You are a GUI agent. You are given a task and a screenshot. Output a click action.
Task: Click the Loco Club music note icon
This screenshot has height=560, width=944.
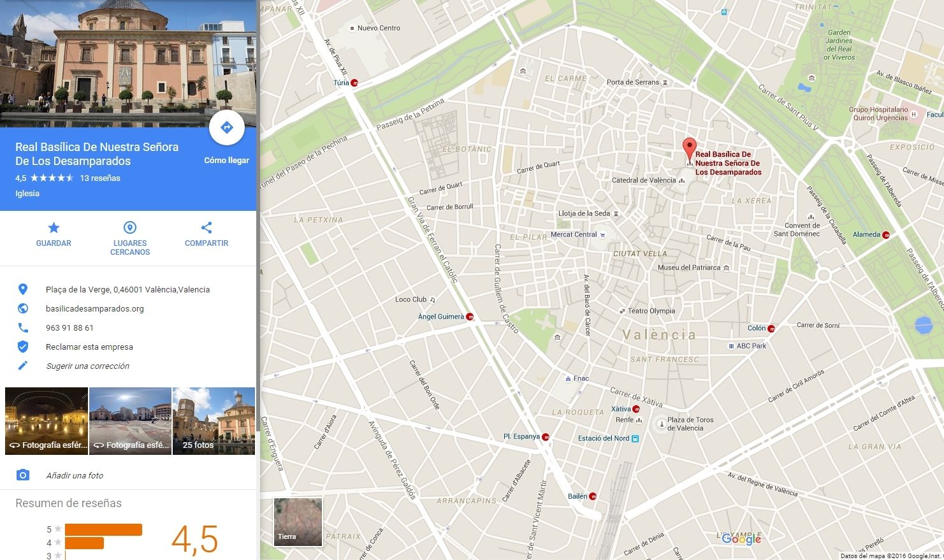pos(432,299)
